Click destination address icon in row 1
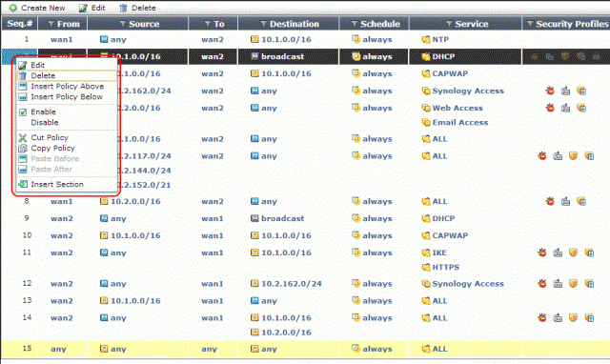 pos(254,39)
